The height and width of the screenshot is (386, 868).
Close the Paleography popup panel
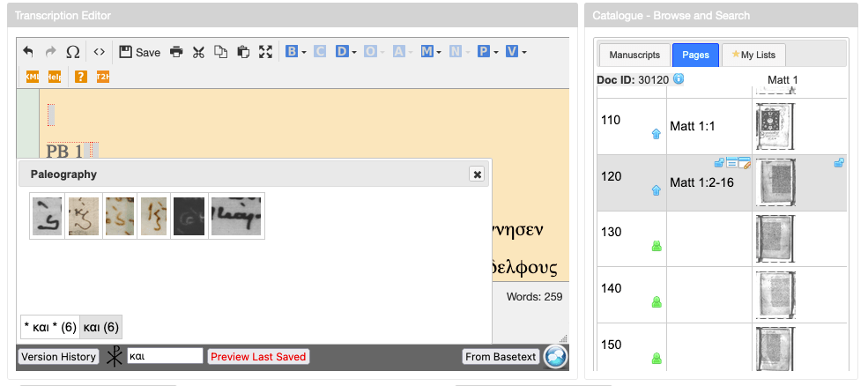477,174
